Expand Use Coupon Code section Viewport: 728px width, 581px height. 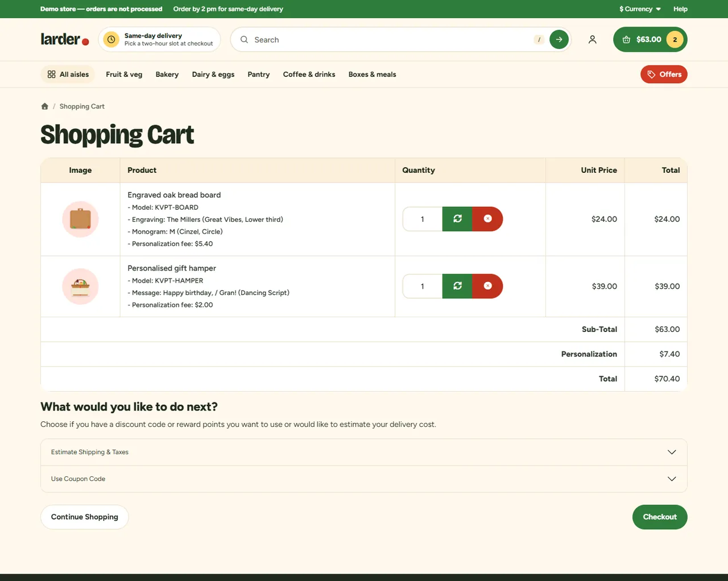pyautogui.click(x=364, y=479)
